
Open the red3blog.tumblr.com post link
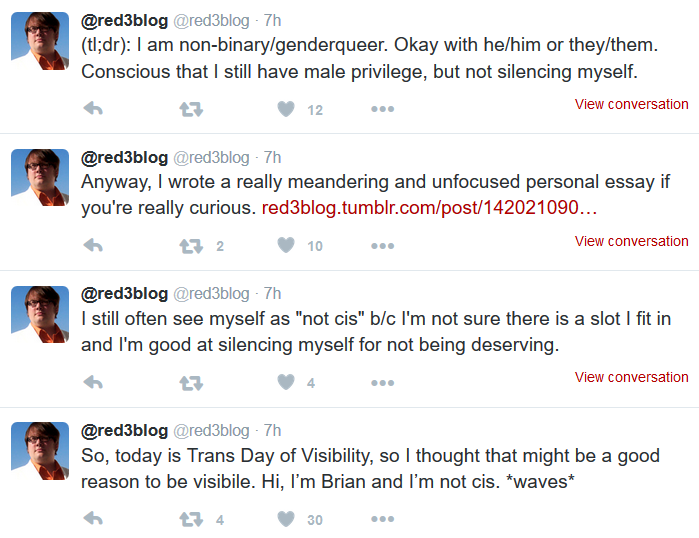click(x=429, y=208)
